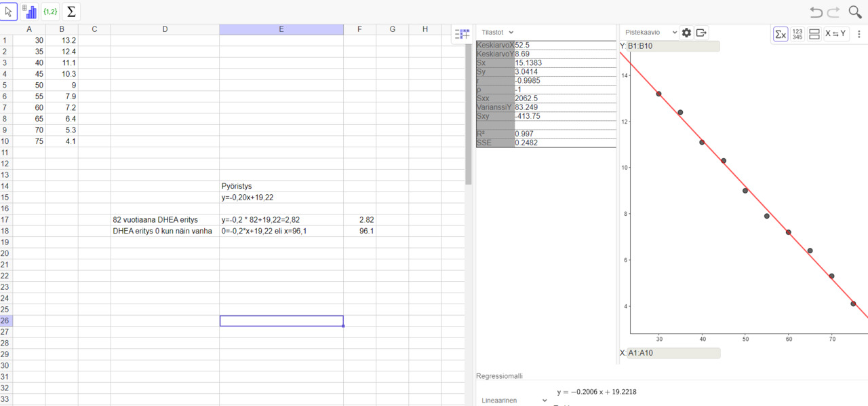Export the chart using export icon
Viewport: 868px width, 406px height.
pos(701,33)
